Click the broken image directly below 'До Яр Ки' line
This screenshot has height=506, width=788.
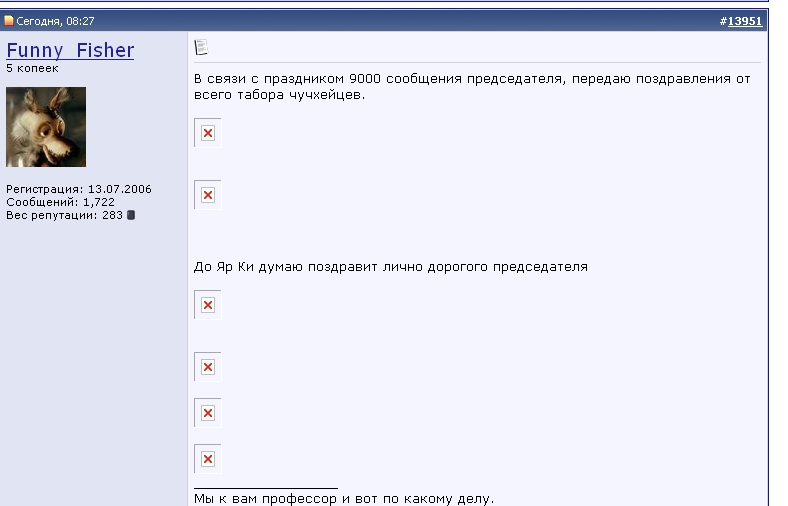coord(208,305)
